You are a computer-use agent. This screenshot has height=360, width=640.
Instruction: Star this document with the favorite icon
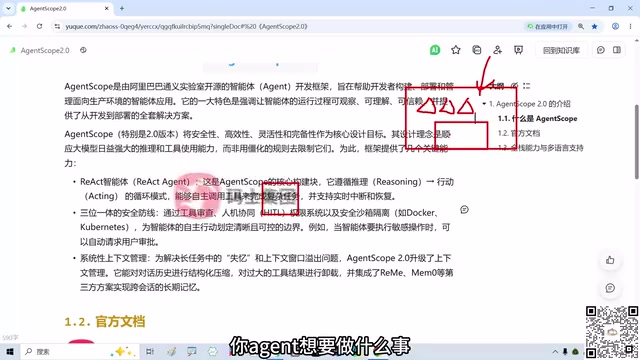pyautogui.click(x=456, y=50)
